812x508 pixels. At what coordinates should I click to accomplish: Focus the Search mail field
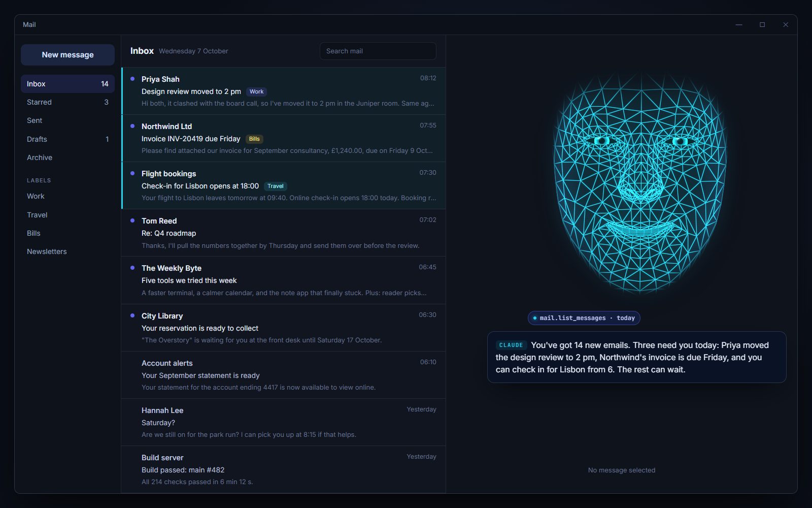point(378,51)
